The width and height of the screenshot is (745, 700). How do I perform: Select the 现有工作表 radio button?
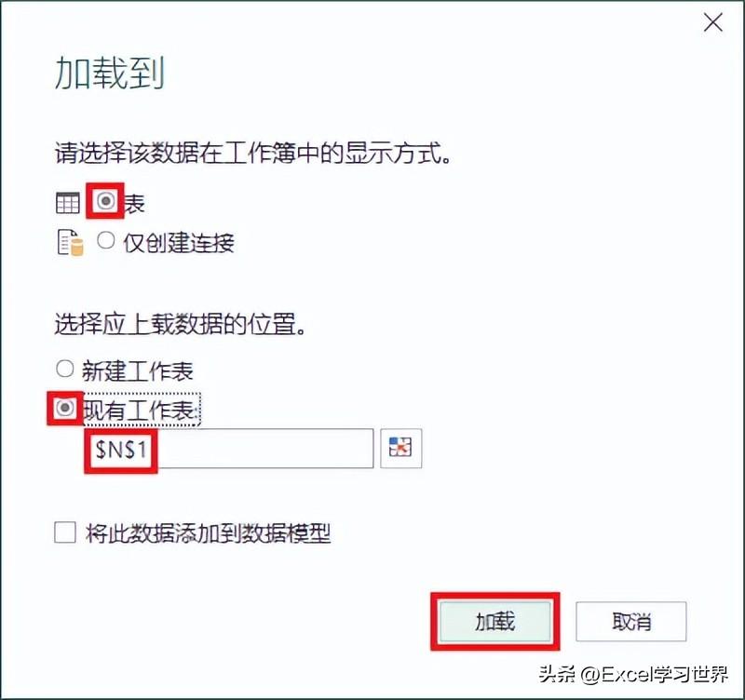pos(64,408)
